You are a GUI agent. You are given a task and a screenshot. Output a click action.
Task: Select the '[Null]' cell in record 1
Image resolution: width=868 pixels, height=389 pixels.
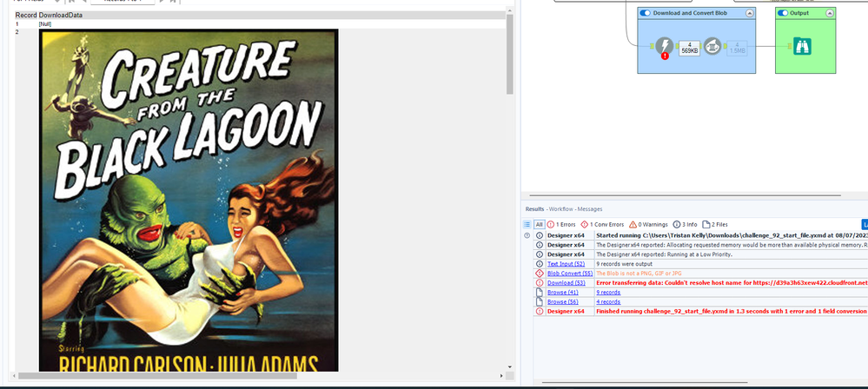point(45,24)
